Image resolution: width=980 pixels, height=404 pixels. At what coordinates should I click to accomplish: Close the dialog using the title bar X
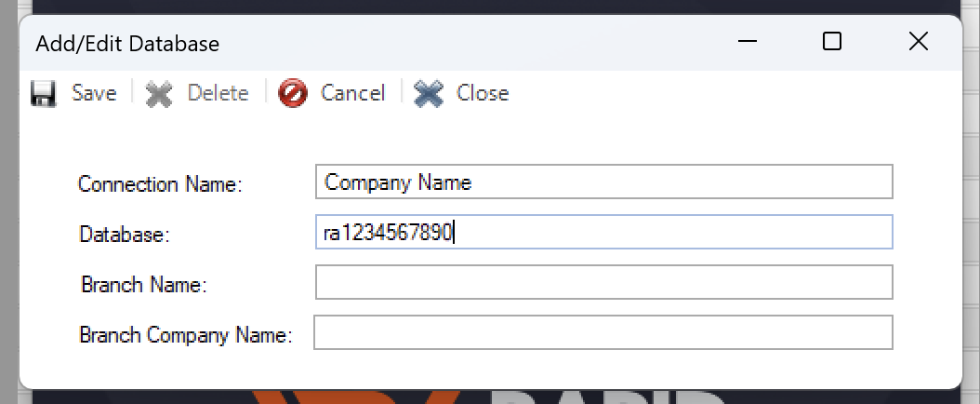[918, 42]
